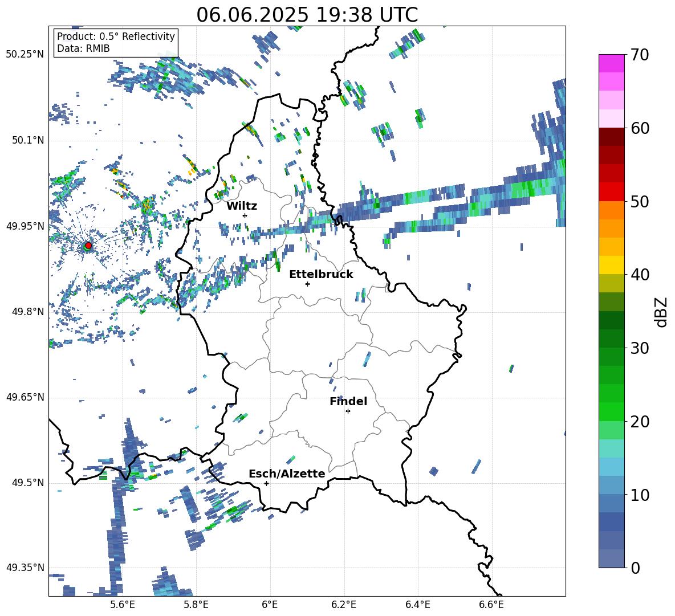Click the colorbar tick label 40

(x=640, y=275)
